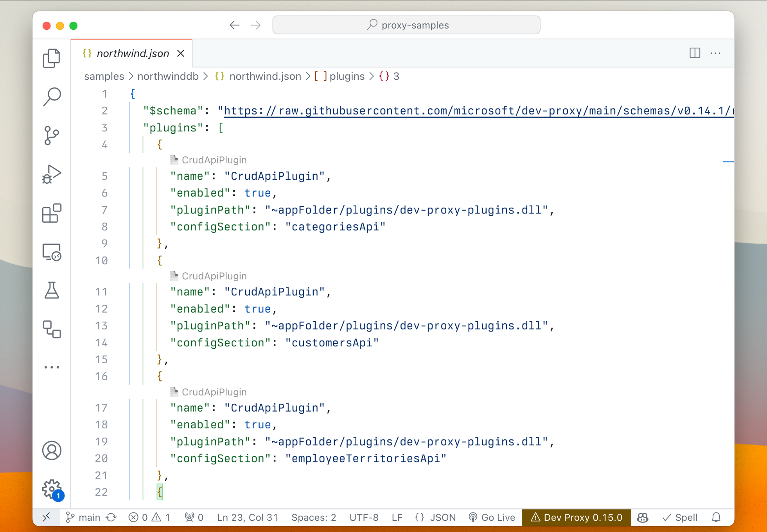Viewport: 767px width, 532px height.
Task: Open additional views via activity bar ellipsis
Action: (51, 367)
